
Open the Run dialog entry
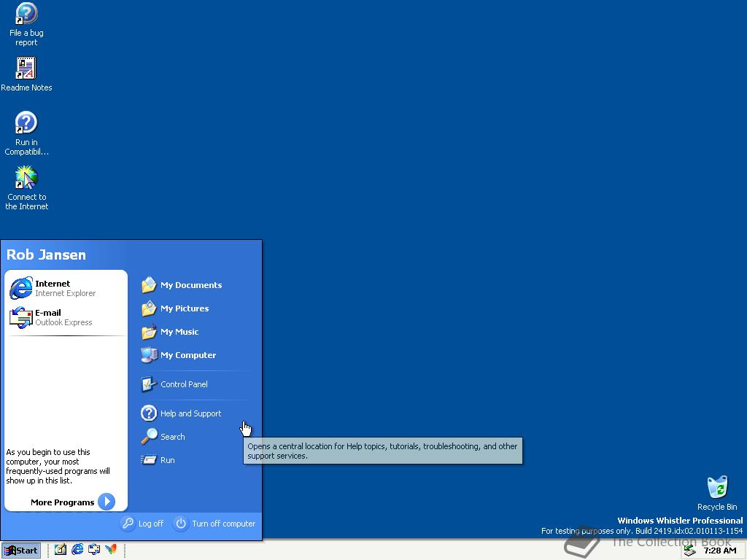coord(158,459)
